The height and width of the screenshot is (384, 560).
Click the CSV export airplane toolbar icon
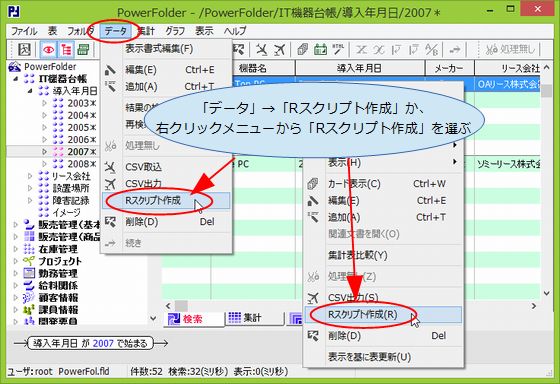coord(280,49)
